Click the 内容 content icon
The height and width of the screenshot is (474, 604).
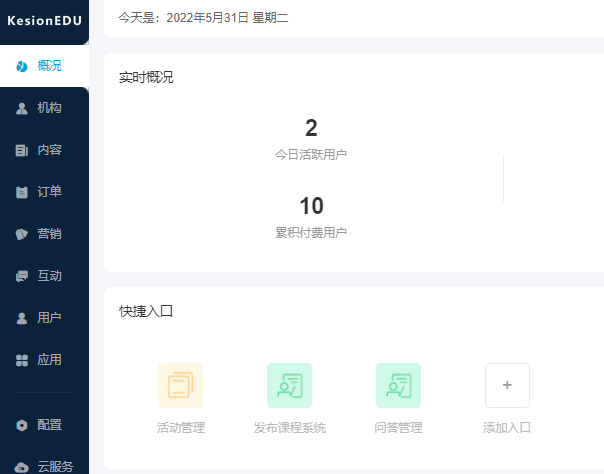pos(22,150)
